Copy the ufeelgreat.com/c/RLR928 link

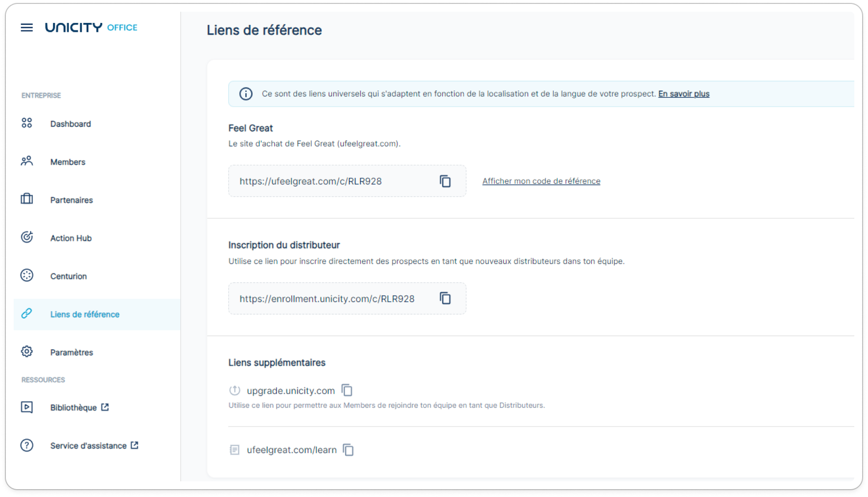point(445,181)
